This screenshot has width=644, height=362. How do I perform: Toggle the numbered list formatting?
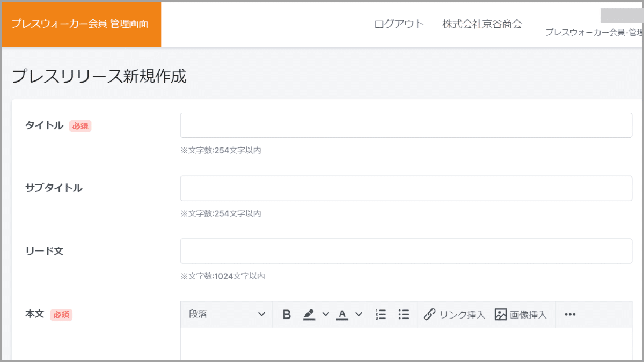point(380,314)
